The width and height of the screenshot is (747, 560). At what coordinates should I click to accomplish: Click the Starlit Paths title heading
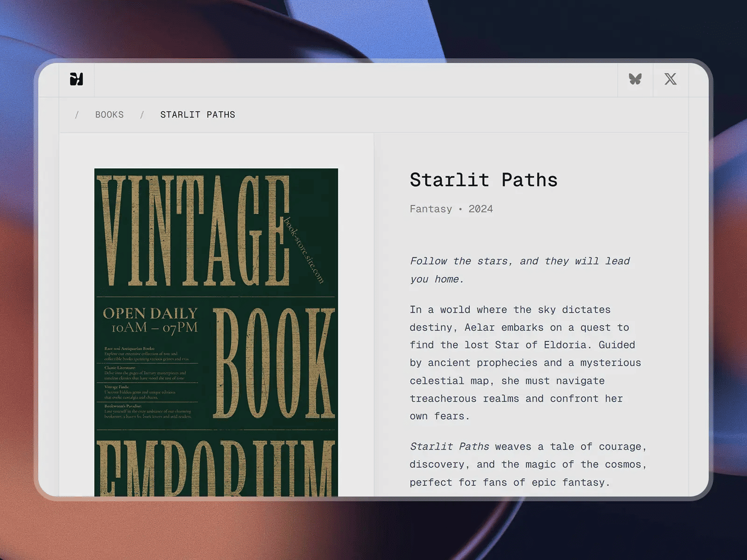484,180
